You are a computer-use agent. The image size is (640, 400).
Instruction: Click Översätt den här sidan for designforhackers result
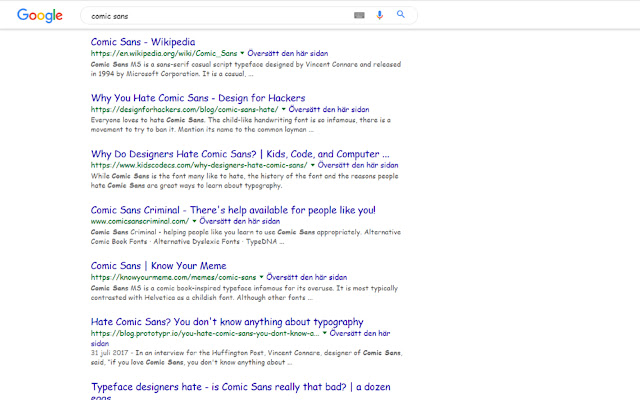329,109
